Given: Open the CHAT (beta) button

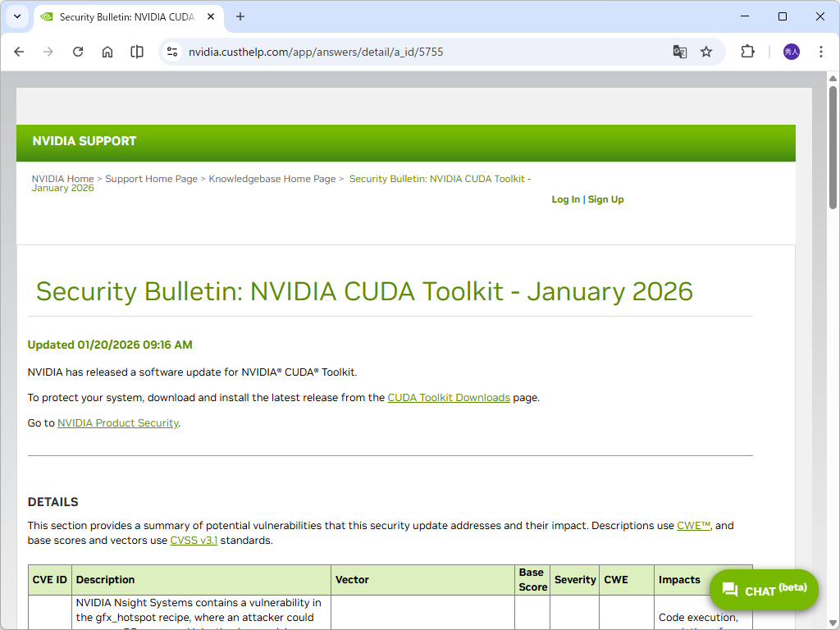Looking at the screenshot, I should point(764,590).
